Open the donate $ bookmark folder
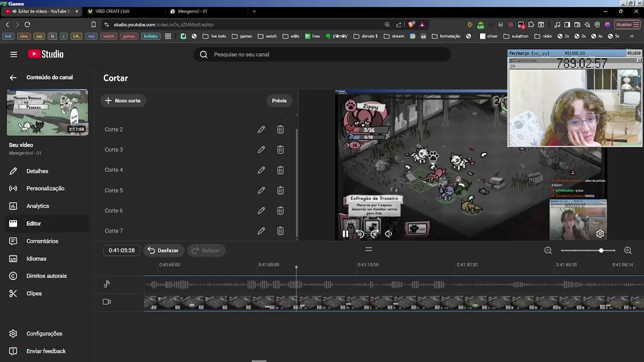The height and width of the screenshot is (362, 644). click(365, 36)
